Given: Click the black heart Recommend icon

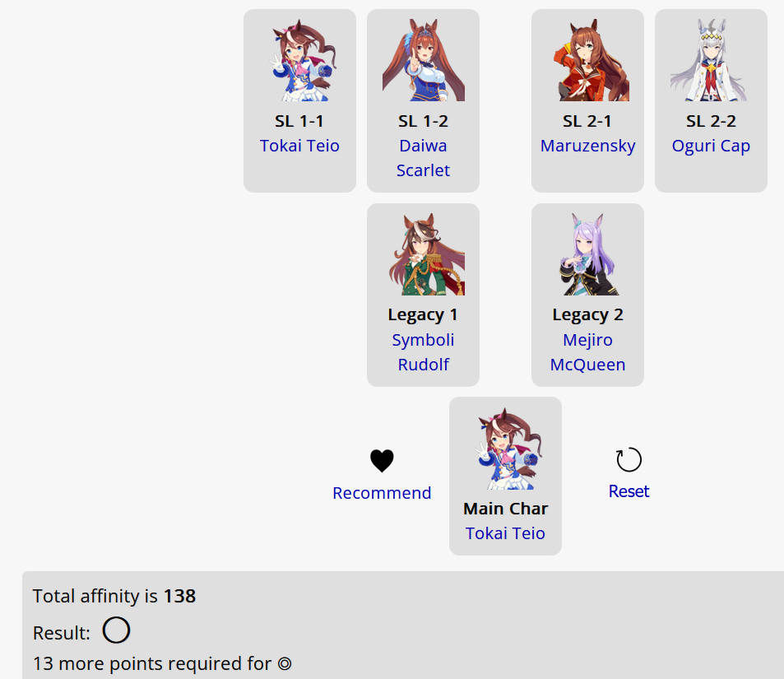Looking at the screenshot, I should (382, 460).
